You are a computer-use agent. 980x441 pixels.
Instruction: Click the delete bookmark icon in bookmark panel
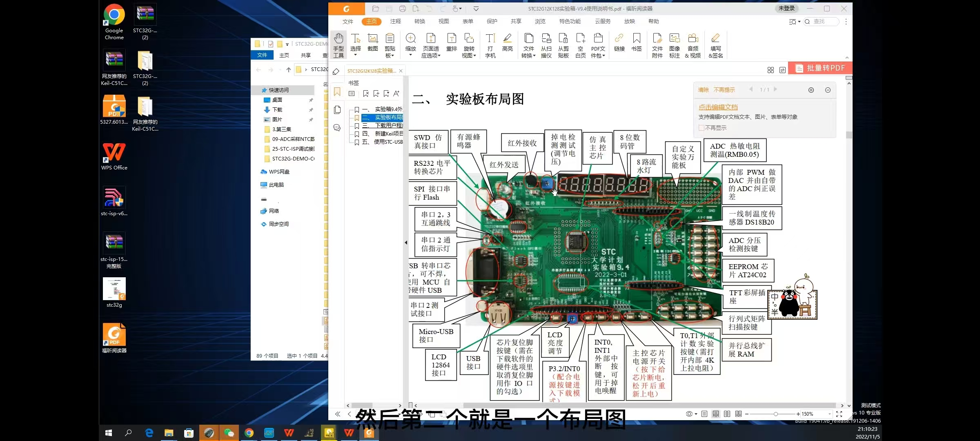point(366,94)
